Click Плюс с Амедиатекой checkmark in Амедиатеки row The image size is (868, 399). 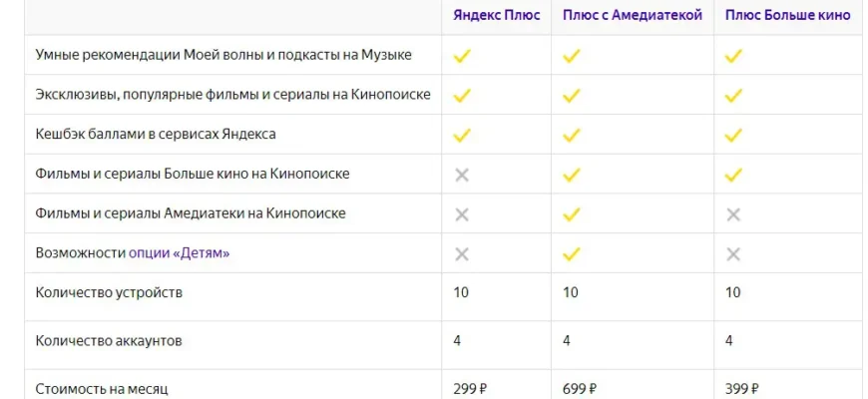tap(572, 214)
